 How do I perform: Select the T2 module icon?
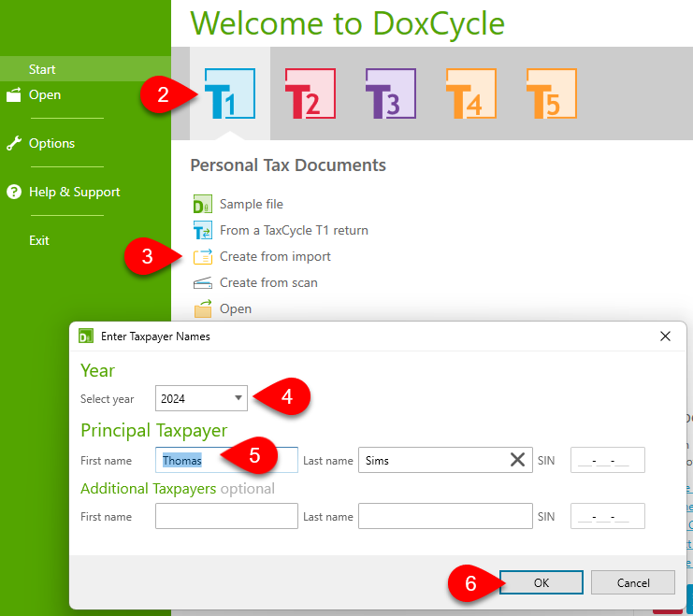coord(310,93)
